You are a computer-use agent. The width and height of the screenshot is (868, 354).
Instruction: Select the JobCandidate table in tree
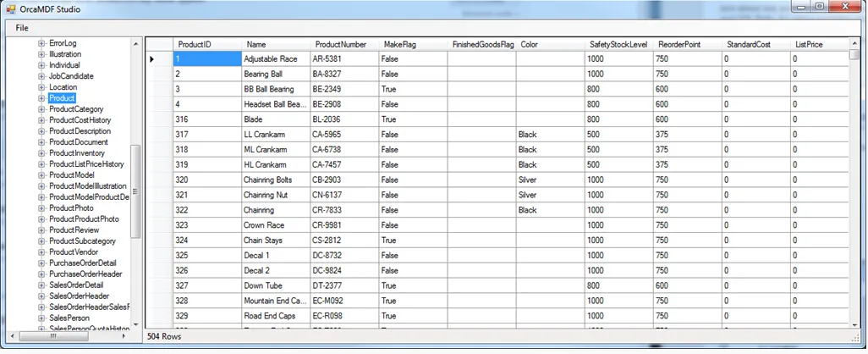pyautogui.click(x=70, y=76)
